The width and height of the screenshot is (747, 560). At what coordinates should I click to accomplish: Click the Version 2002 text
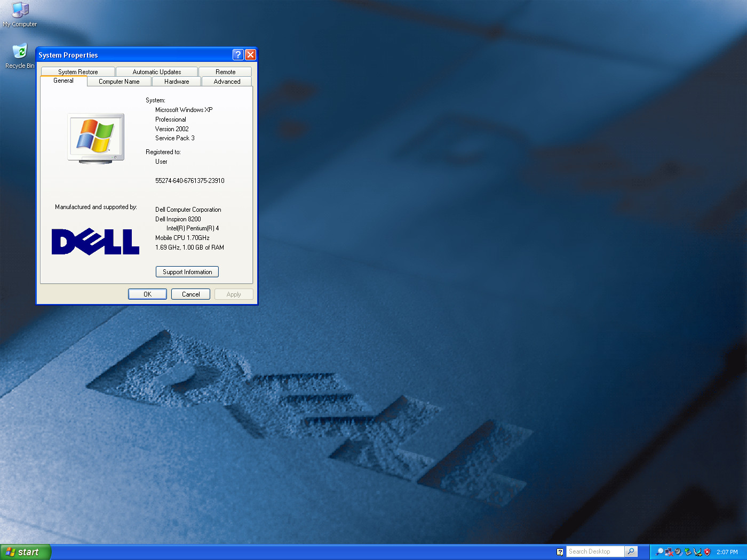coord(172,129)
